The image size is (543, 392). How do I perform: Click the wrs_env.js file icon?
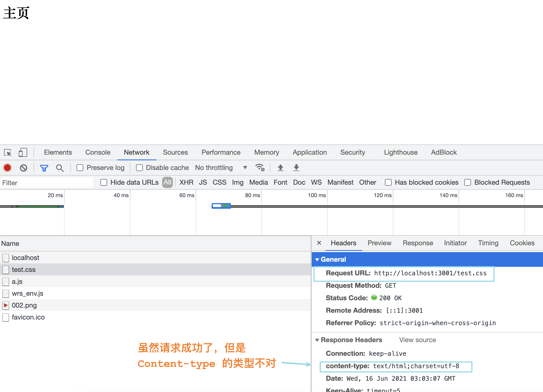(x=6, y=293)
